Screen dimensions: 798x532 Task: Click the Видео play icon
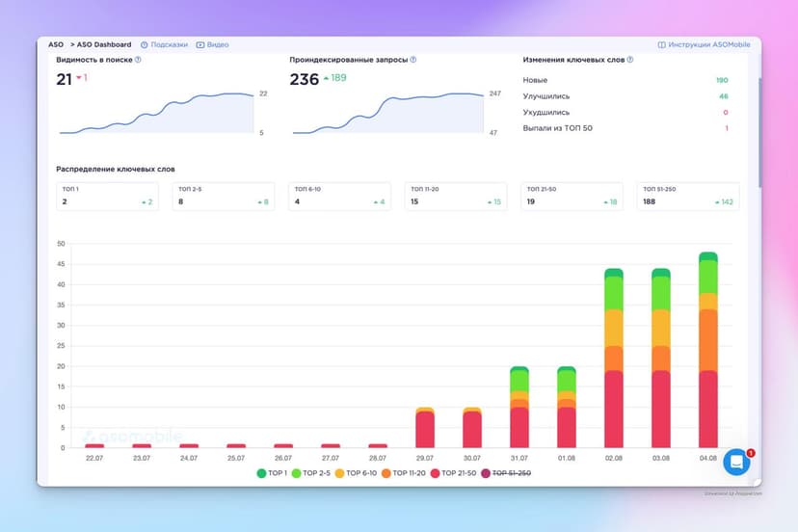(x=200, y=44)
